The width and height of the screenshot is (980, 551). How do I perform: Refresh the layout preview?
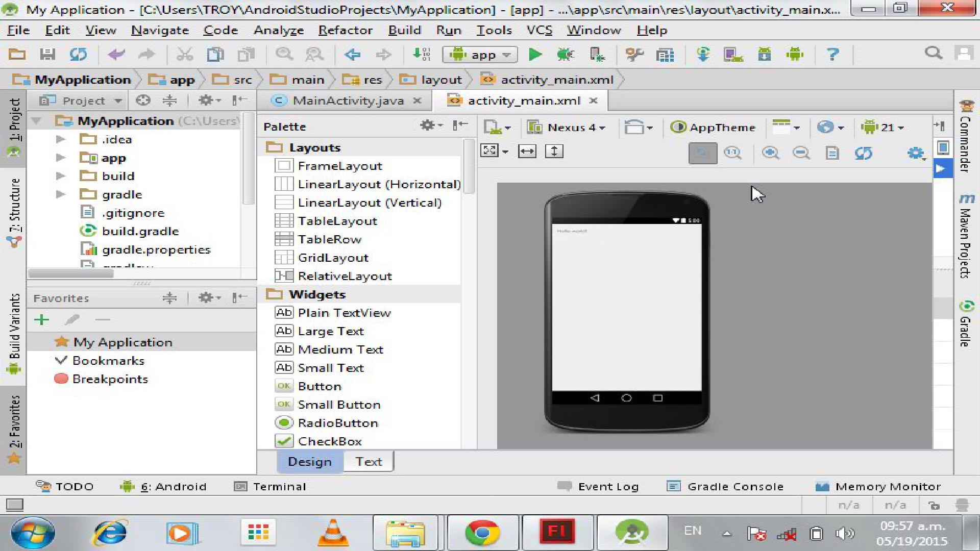tap(864, 153)
